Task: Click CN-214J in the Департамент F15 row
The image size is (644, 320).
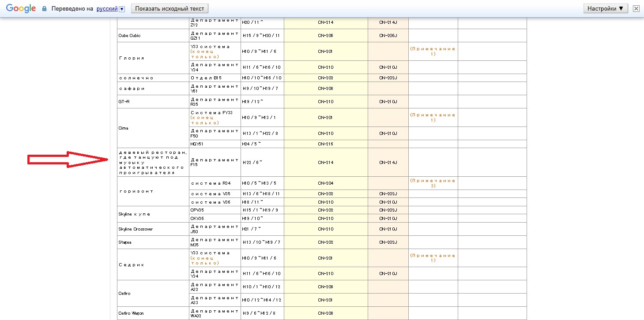Action: 388,163
